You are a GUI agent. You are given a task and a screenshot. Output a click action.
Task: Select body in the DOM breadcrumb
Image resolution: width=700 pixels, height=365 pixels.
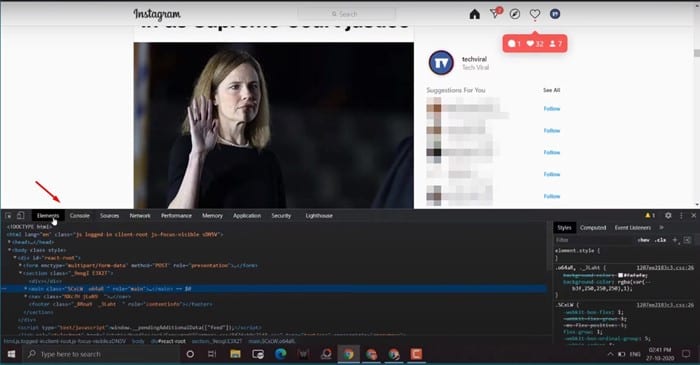pyautogui.click(x=138, y=341)
